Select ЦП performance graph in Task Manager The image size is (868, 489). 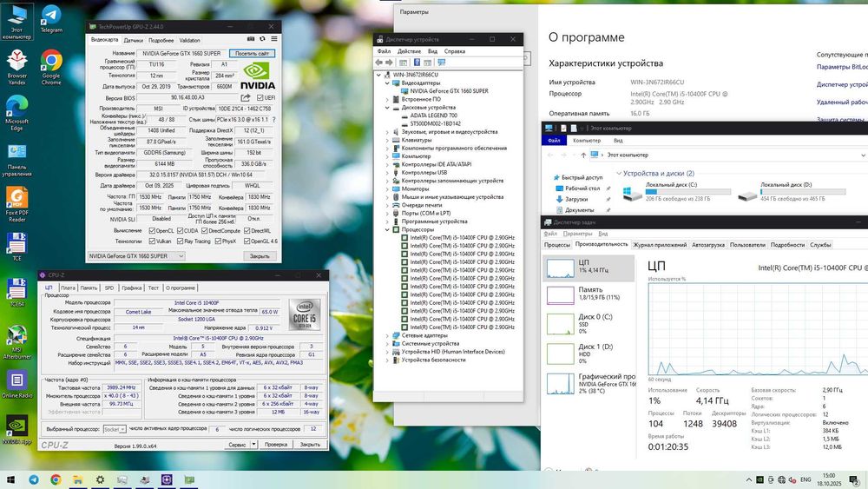tap(589, 268)
